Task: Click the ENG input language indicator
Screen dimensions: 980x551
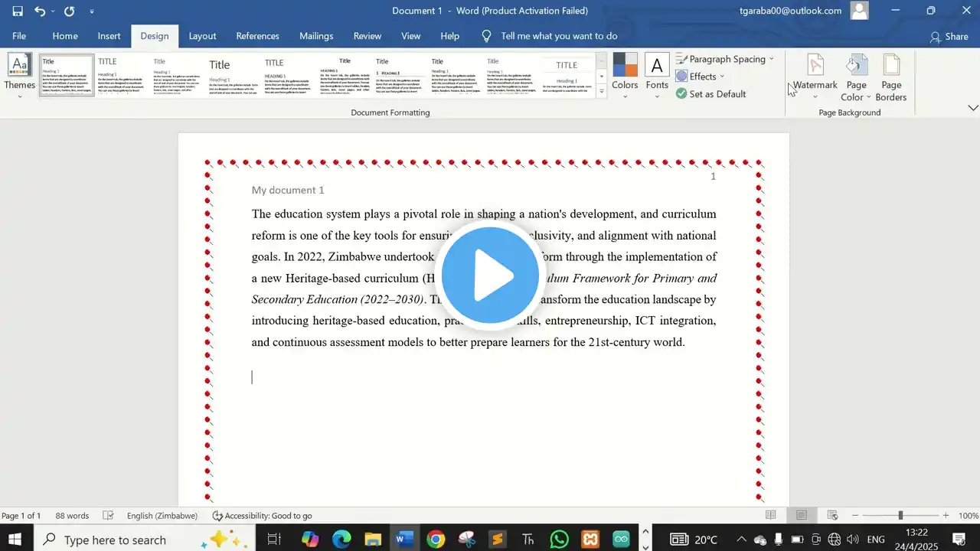Action: coord(876,540)
